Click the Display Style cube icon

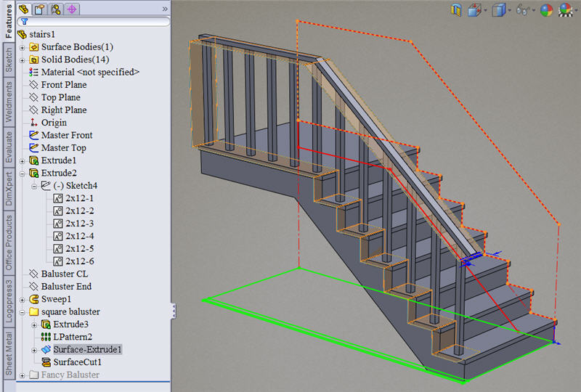point(498,10)
